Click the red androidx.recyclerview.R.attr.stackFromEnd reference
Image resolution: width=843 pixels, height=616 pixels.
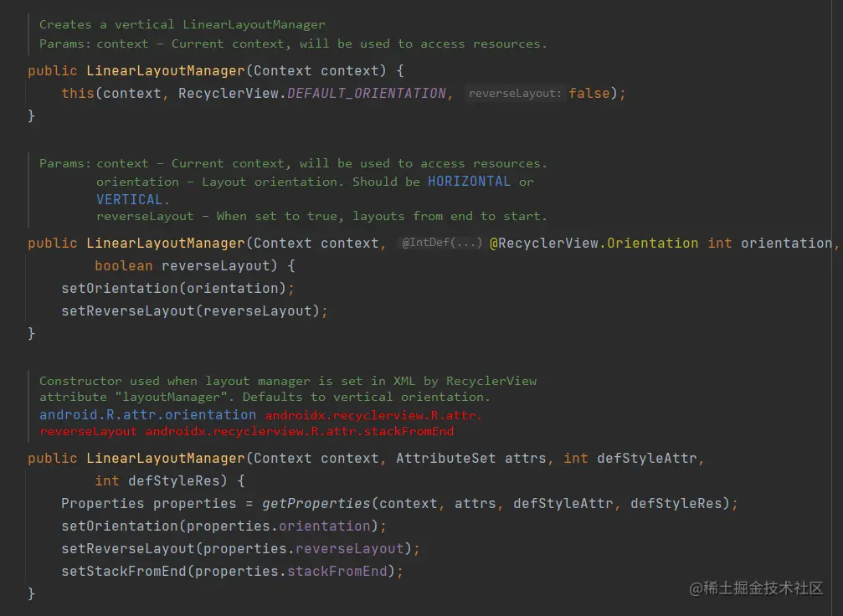coord(299,431)
